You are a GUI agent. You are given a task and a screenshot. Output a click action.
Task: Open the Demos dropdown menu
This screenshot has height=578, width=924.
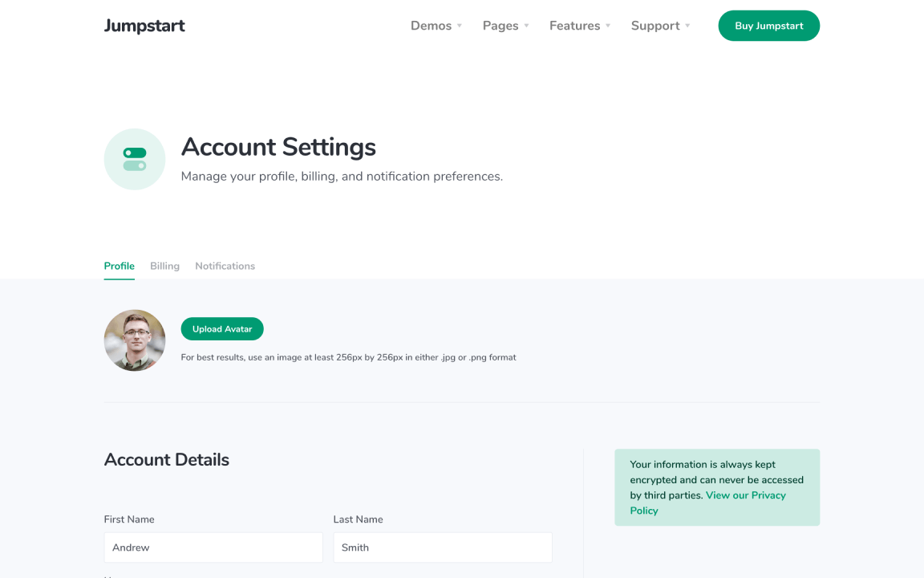coord(436,26)
